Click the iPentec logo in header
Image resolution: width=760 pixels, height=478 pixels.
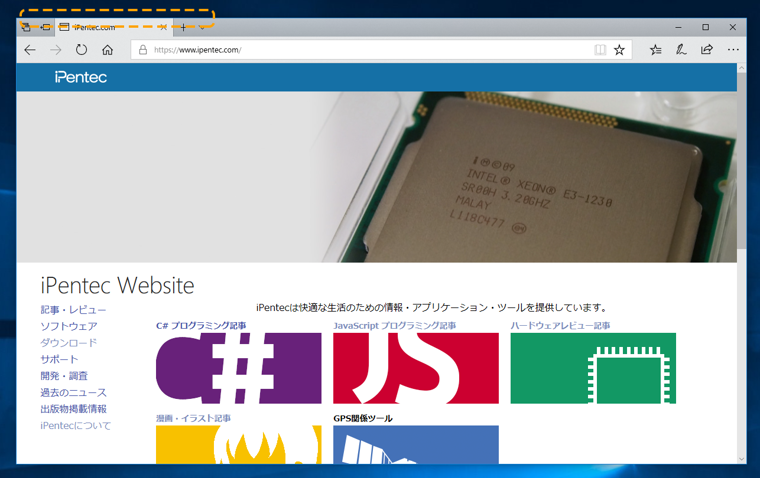coord(80,77)
